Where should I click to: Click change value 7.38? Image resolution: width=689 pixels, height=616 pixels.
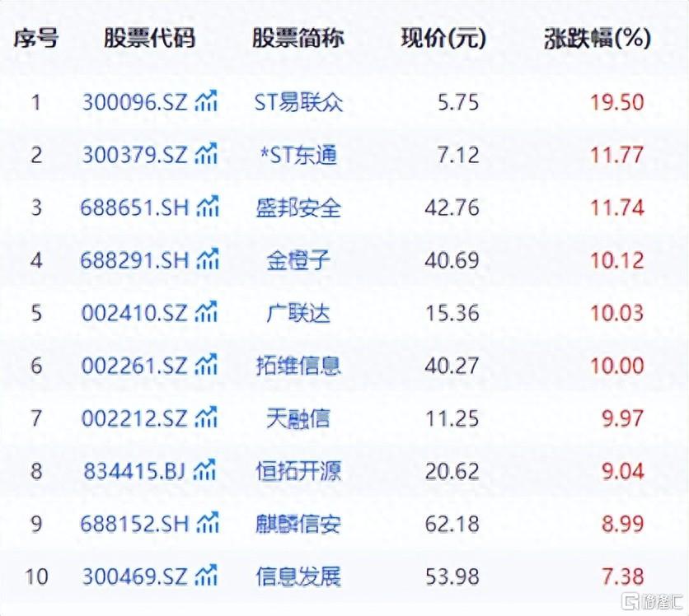[622, 576]
